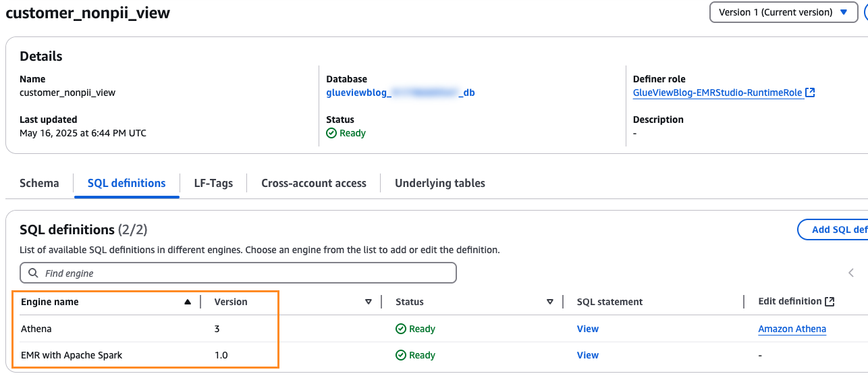
Task: Switch to the Schema tab
Action: [x=39, y=183]
